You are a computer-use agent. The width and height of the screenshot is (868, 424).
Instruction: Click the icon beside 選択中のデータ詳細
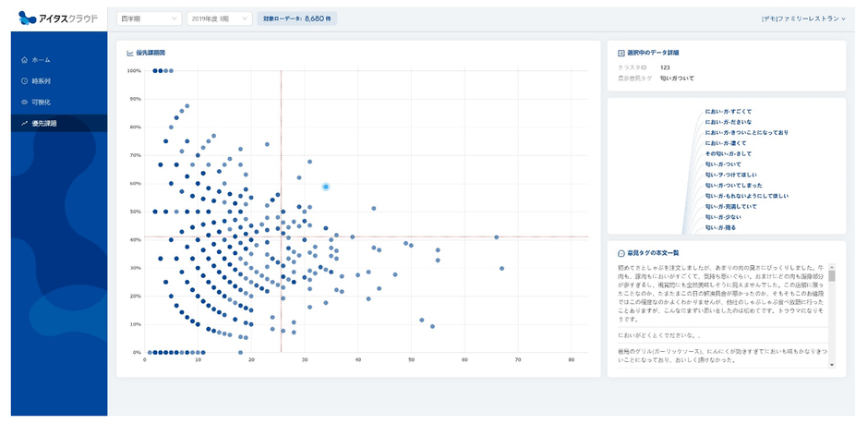pos(620,53)
